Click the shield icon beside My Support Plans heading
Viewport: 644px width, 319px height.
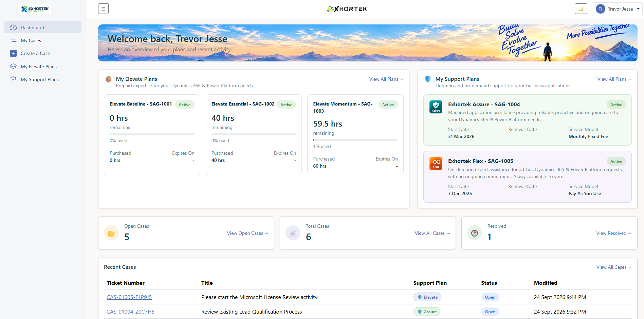pyautogui.click(x=428, y=79)
